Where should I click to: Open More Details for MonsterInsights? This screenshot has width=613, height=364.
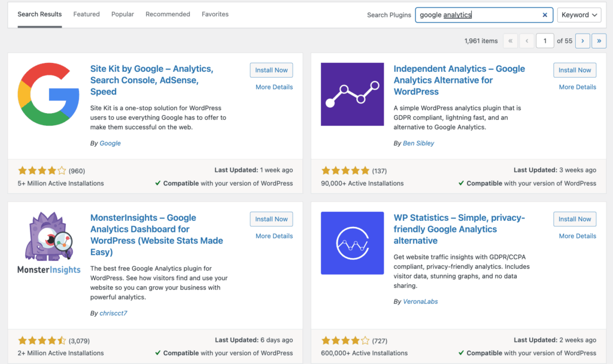pos(274,236)
